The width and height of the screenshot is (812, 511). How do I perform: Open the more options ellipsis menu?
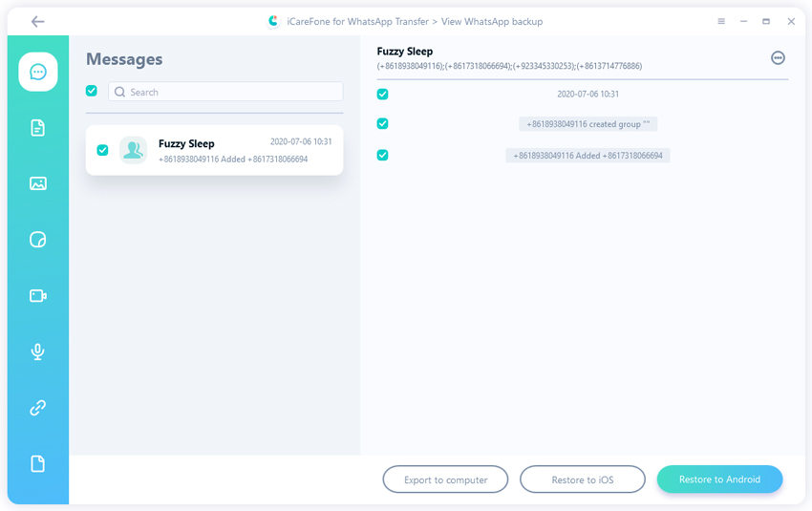778,58
